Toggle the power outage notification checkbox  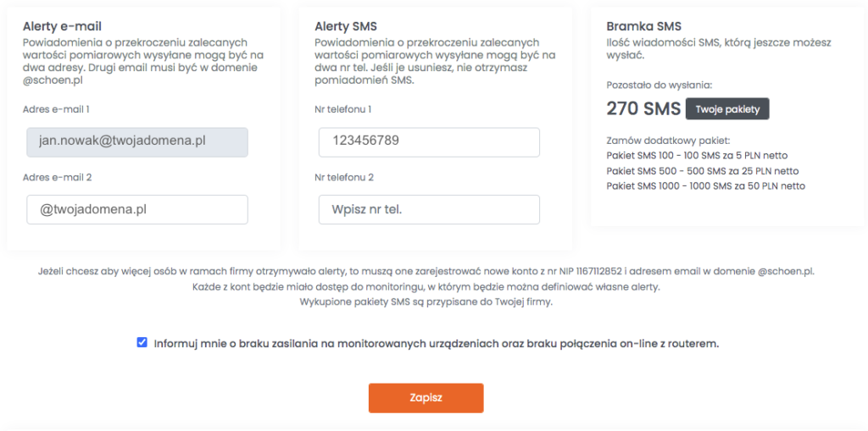(142, 343)
